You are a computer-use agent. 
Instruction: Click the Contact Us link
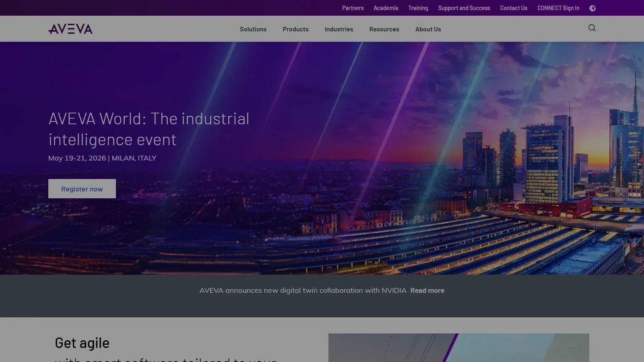coord(514,8)
